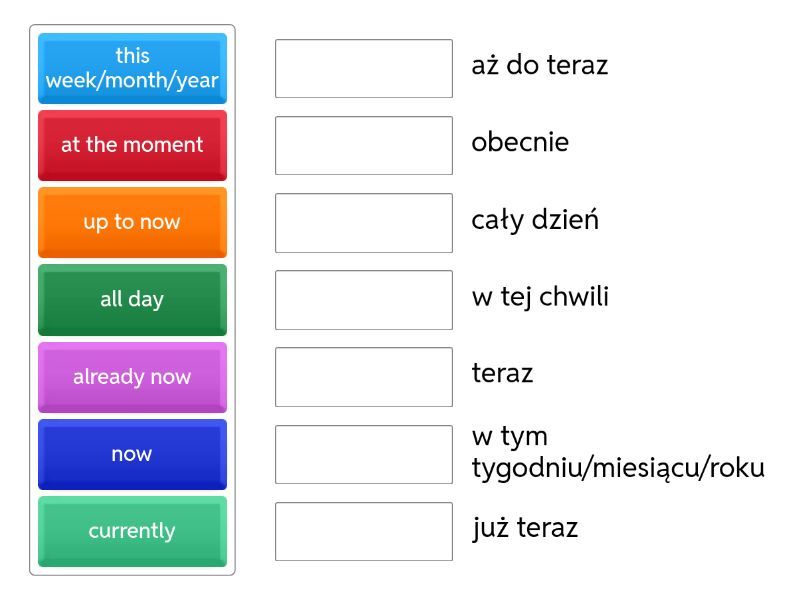Screen dimensions: 800x600
Task: Choose the empty slot for 'w tej chwili'
Action: click(364, 299)
